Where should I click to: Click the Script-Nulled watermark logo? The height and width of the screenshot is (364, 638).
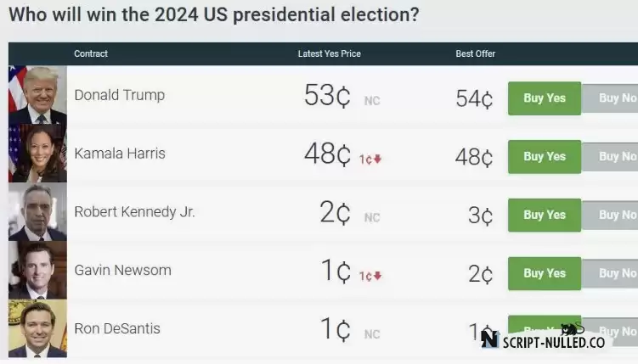[543, 338]
